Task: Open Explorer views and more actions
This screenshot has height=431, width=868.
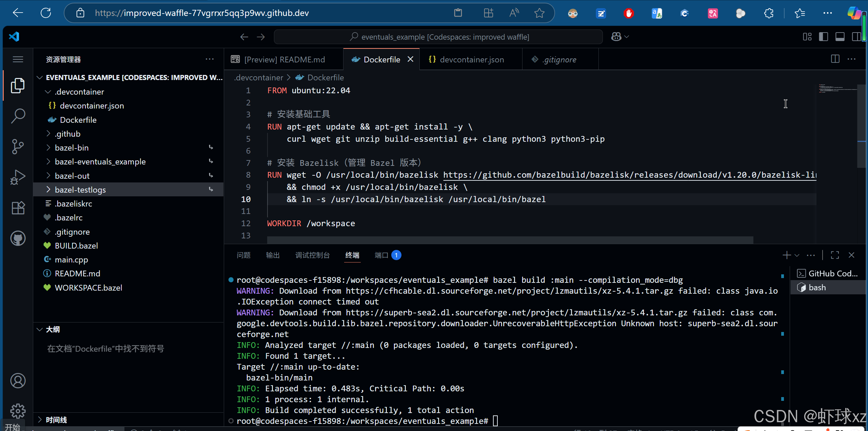Action: pos(210,59)
